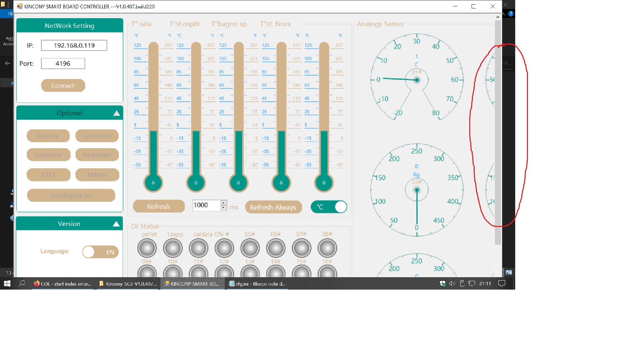Screen dimensions: 644x362
Task: Toggle Celsius/Fahrenheit temperature unit switch
Action: tap(329, 207)
